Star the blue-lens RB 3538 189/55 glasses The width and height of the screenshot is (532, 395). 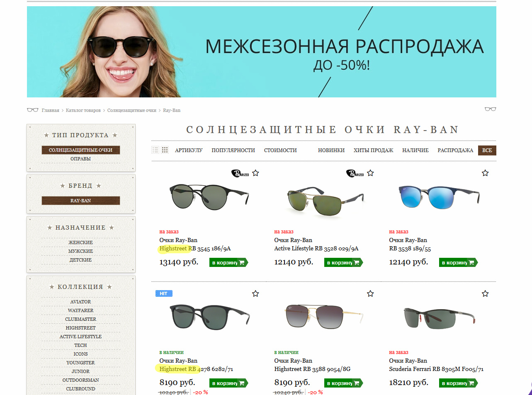click(485, 173)
